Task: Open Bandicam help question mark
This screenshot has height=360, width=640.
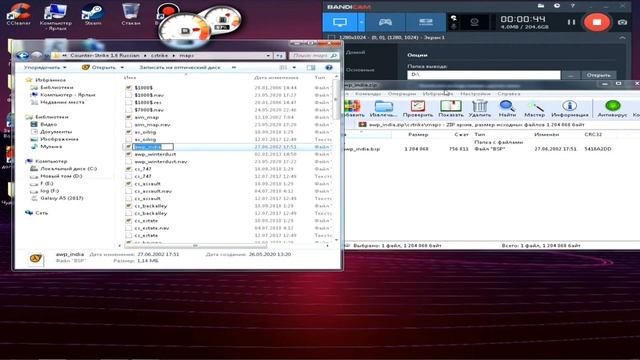Action: (573, 6)
